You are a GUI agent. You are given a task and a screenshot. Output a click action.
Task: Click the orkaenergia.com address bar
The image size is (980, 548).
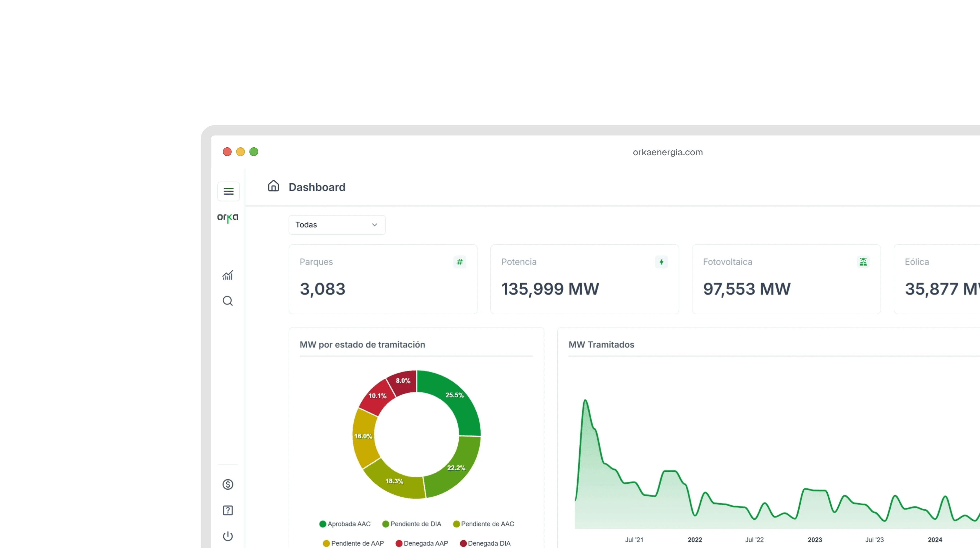(667, 152)
